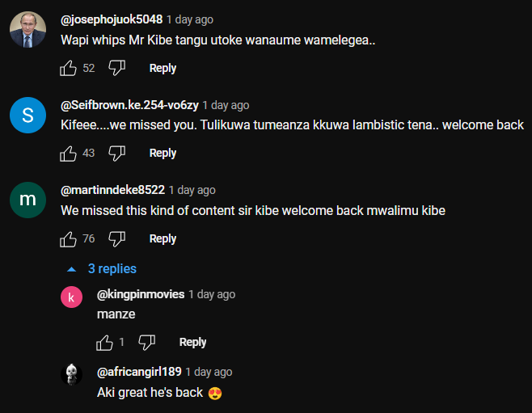
Task: Open @josephojuok5048 channel link
Action: tap(112, 19)
